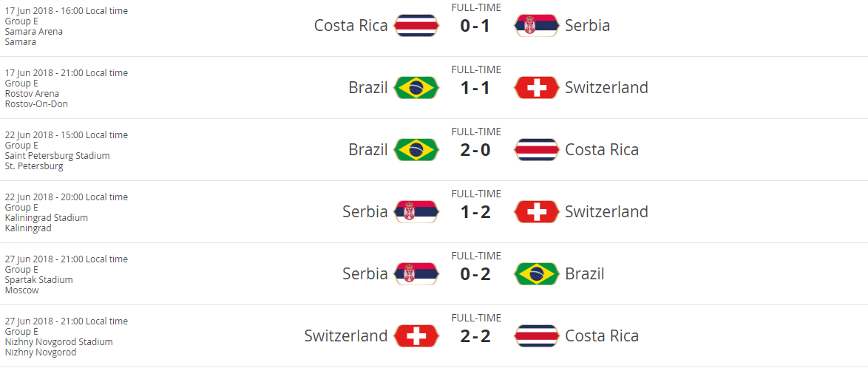This screenshot has width=868, height=368.
Task: Click Serbia flag in the 17 Jun match
Action: click(537, 26)
